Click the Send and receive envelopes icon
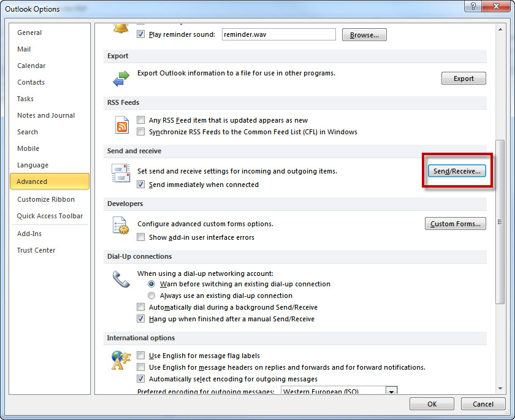The height and width of the screenshot is (420, 515). [121, 173]
